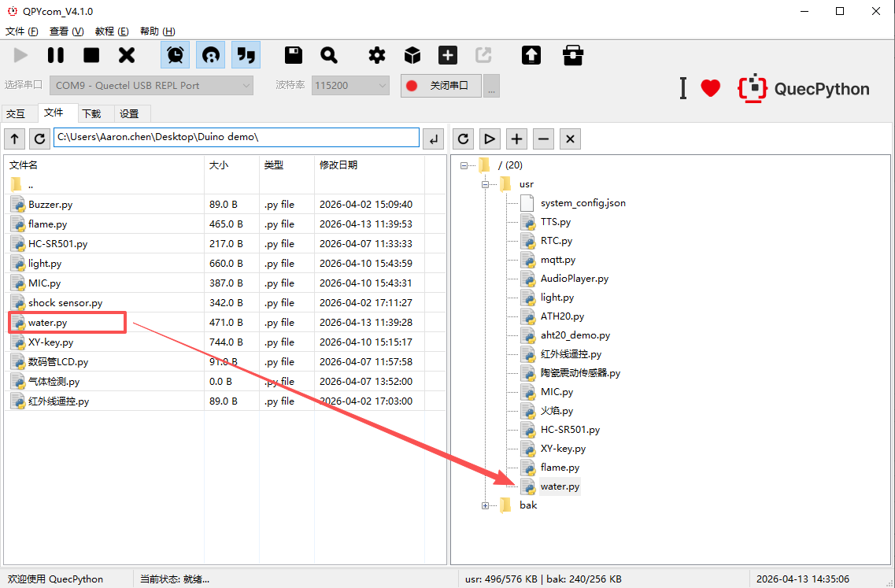Image resolution: width=895 pixels, height=588 pixels.
Task: Open the 115200 baud rate dropdown
Action: point(350,85)
